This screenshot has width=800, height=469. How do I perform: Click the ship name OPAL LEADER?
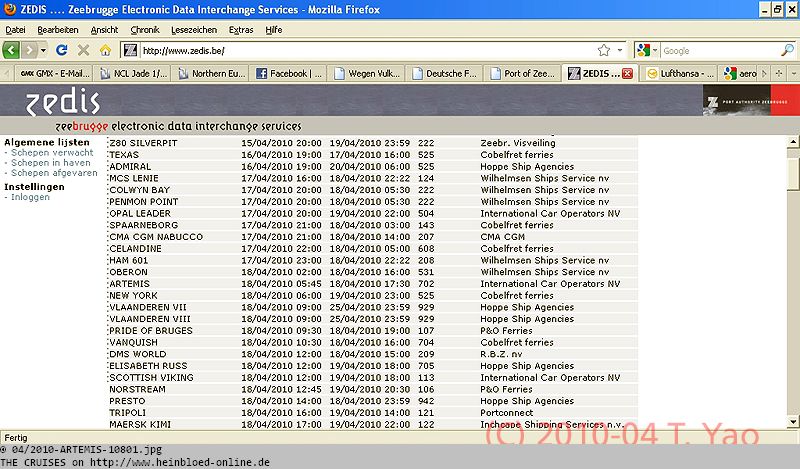[140, 213]
